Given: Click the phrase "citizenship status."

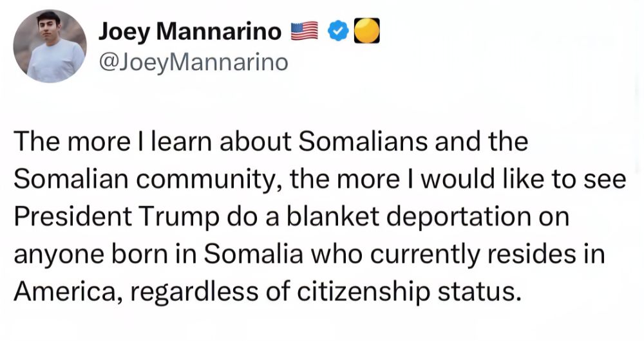Looking at the screenshot, I should [415, 292].
